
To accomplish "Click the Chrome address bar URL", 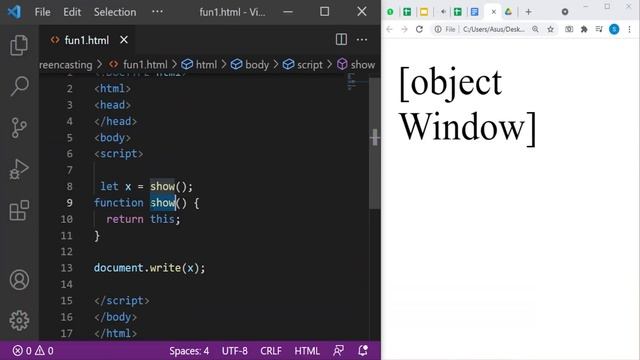I will pyautogui.click(x=494, y=29).
